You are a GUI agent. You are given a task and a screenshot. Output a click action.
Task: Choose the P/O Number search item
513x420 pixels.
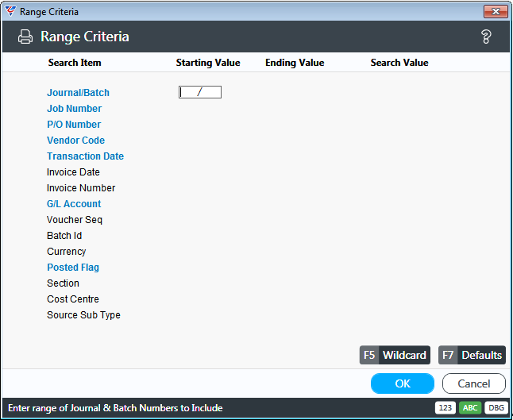74,125
